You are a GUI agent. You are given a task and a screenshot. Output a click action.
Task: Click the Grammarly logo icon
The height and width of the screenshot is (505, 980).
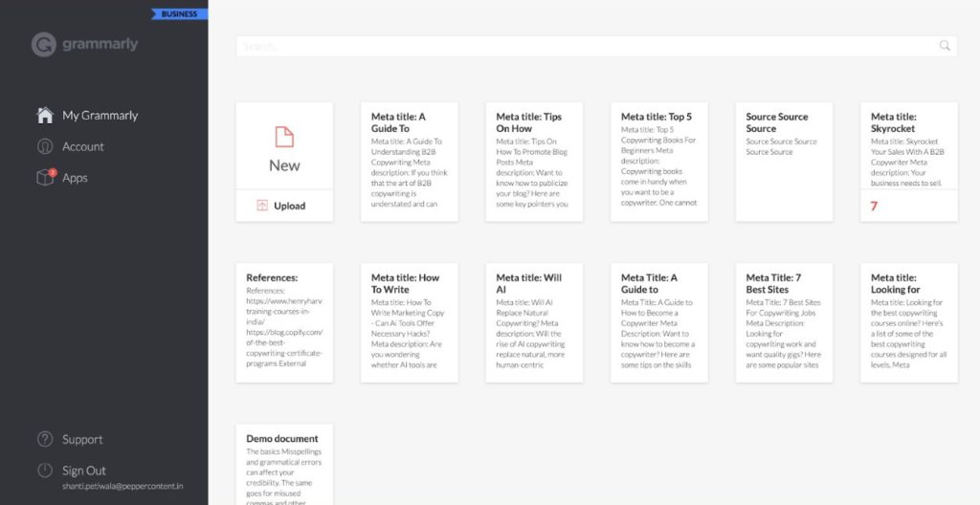coord(43,45)
